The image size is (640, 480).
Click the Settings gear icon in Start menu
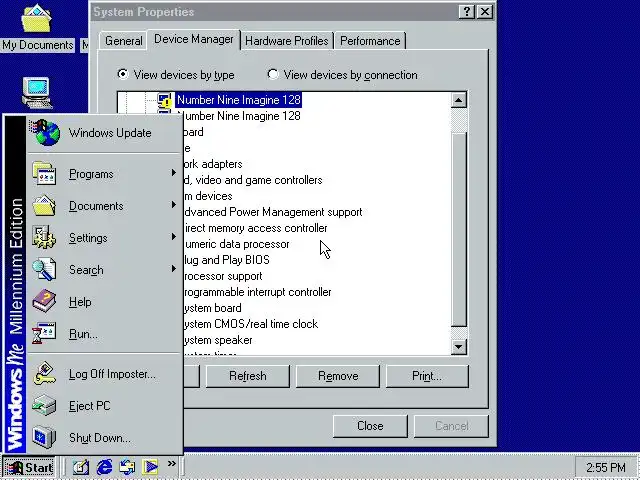44,238
